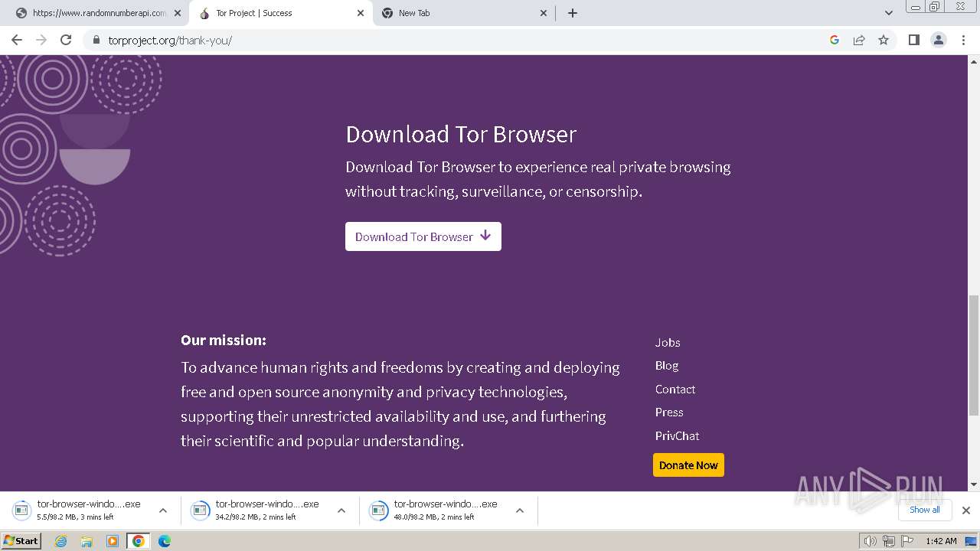
Task: Bookmark this page with the star
Action: 884,40
